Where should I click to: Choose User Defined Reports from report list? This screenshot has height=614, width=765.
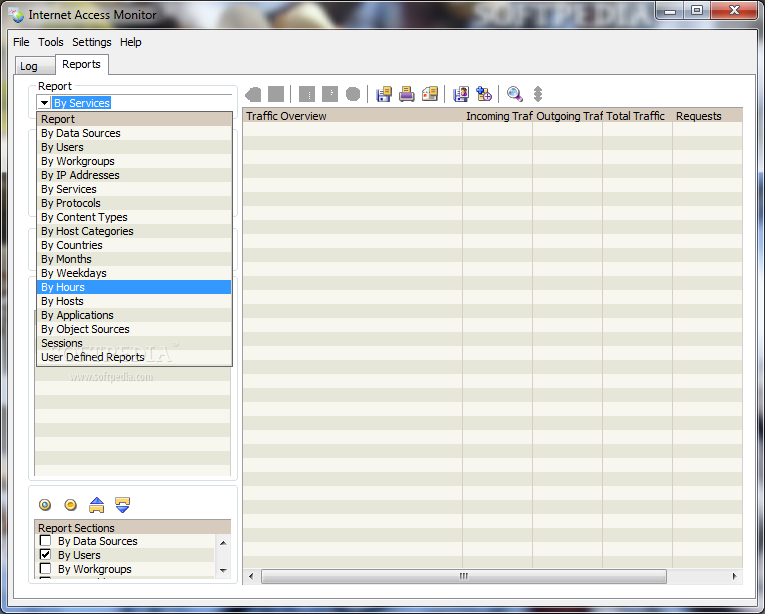(x=134, y=357)
